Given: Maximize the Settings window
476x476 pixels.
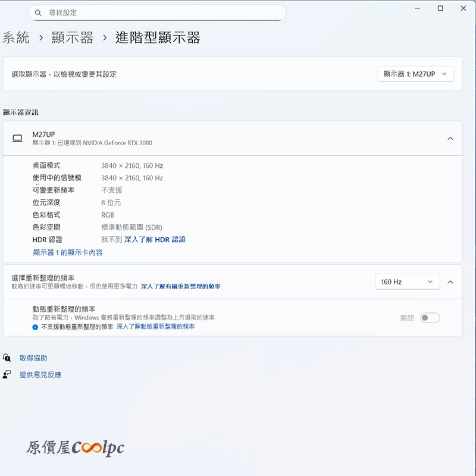Looking at the screenshot, I should [x=440, y=8].
